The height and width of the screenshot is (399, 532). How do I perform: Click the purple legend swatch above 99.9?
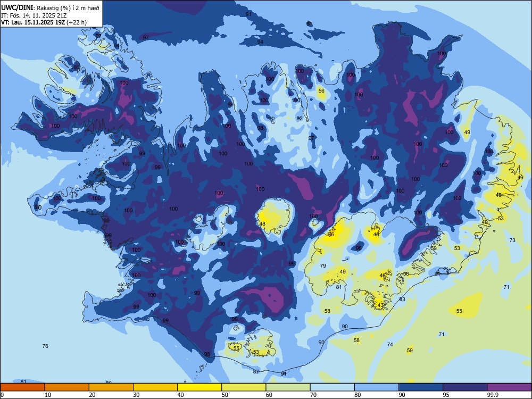(509, 387)
